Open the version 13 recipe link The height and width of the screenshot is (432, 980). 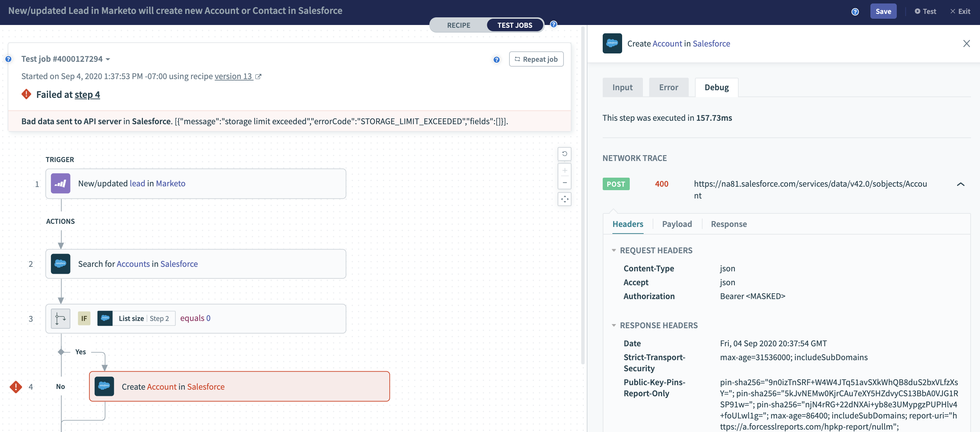[x=234, y=76]
